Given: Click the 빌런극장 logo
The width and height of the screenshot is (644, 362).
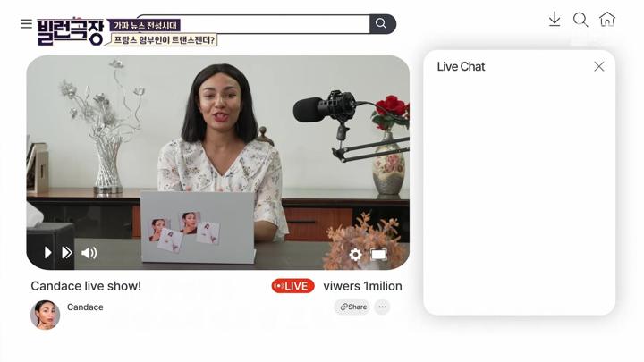Looking at the screenshot, I should click(72, 31).
